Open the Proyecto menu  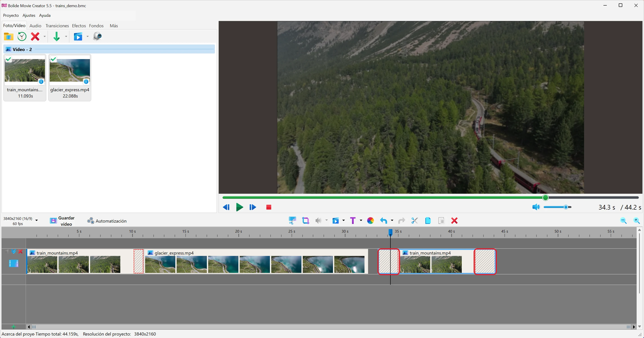click(x=11, y=15)
